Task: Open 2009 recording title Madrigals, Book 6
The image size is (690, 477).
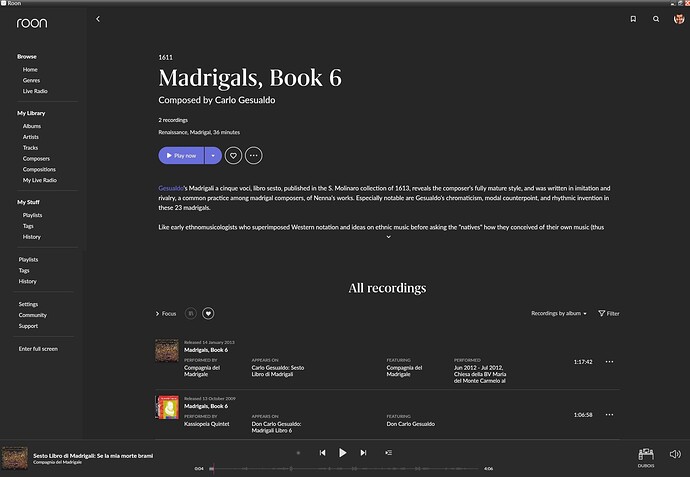Action: click(x=206, y=406)
